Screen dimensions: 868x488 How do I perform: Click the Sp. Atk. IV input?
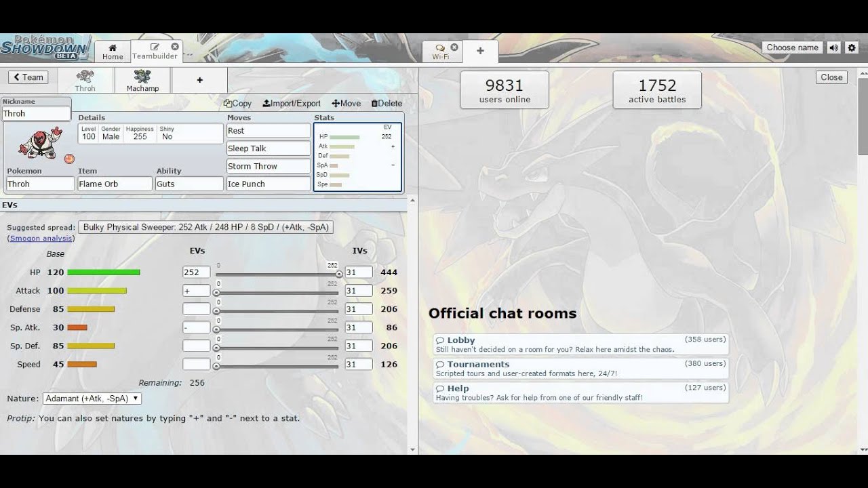(x=359, y=327)
